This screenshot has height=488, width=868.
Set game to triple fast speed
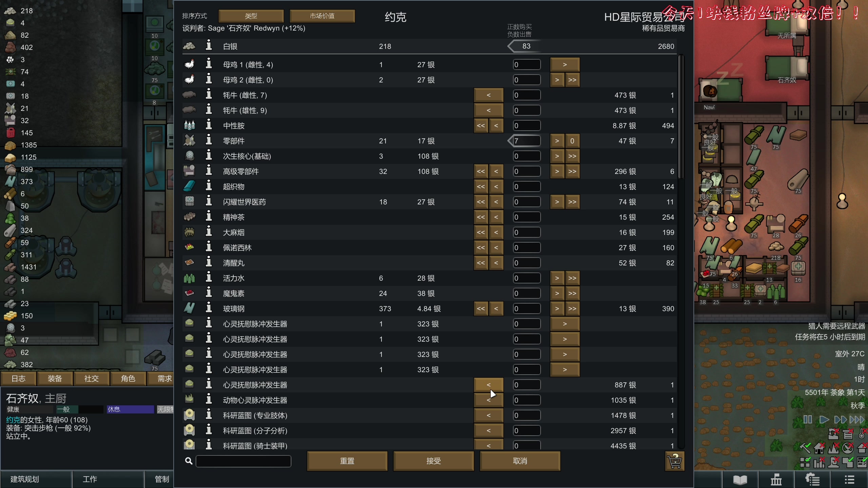[x=857, y=420]
